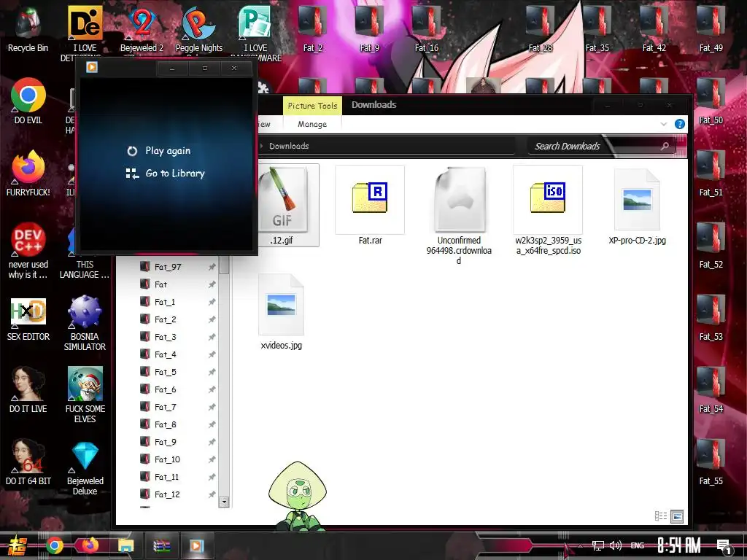747x560 pixels.
Task: Switch to details view layout icon
Action: click(661, 516)
